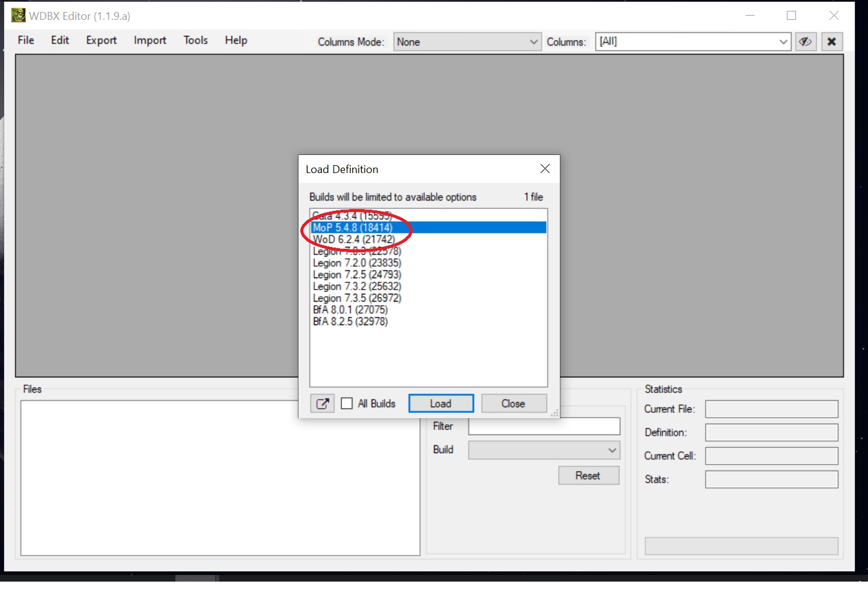Click the Close button in dialog
868x590 pixels.
click(514, 404)
